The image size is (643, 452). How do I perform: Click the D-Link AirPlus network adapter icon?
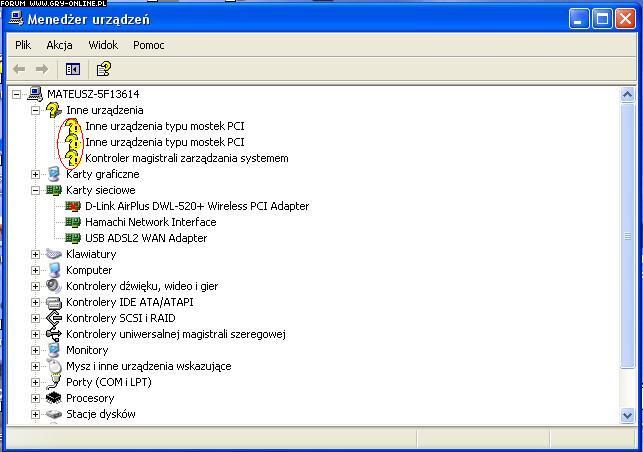[x=73, y=206]
